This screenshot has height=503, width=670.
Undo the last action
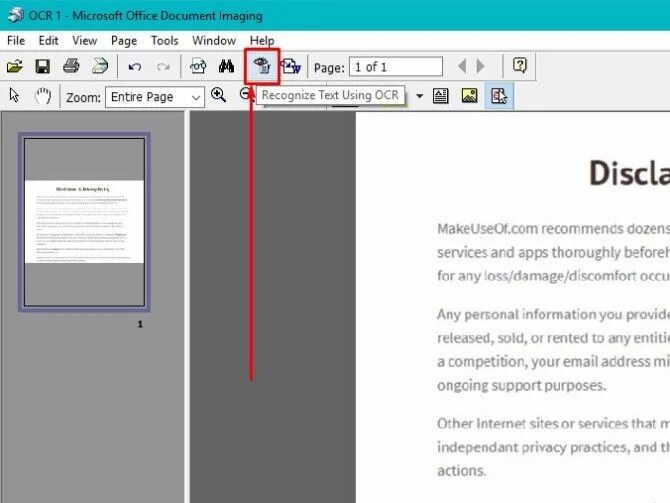pyautogui.click(x=135, y=67)
